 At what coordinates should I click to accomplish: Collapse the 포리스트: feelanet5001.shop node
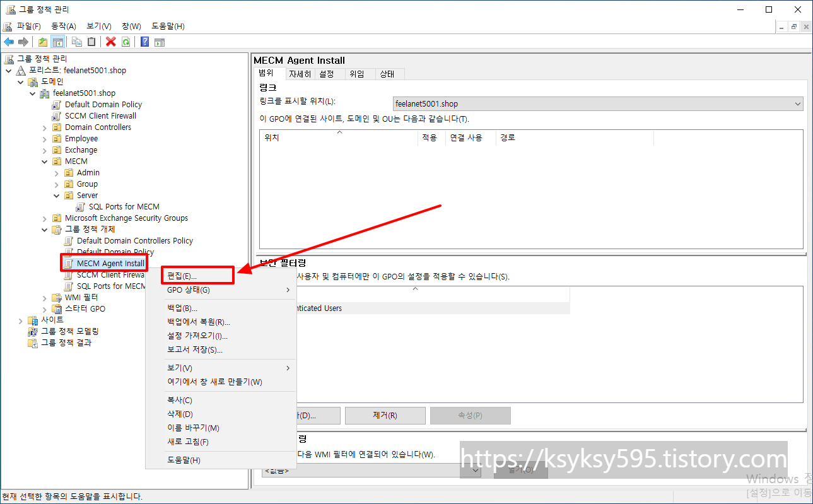pos(9,71)
